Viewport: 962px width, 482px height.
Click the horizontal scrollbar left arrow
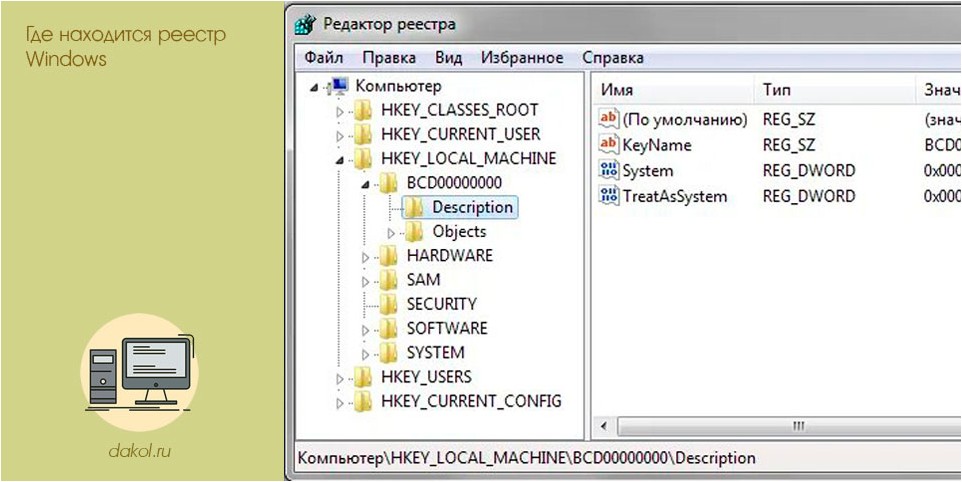point(604,426)
